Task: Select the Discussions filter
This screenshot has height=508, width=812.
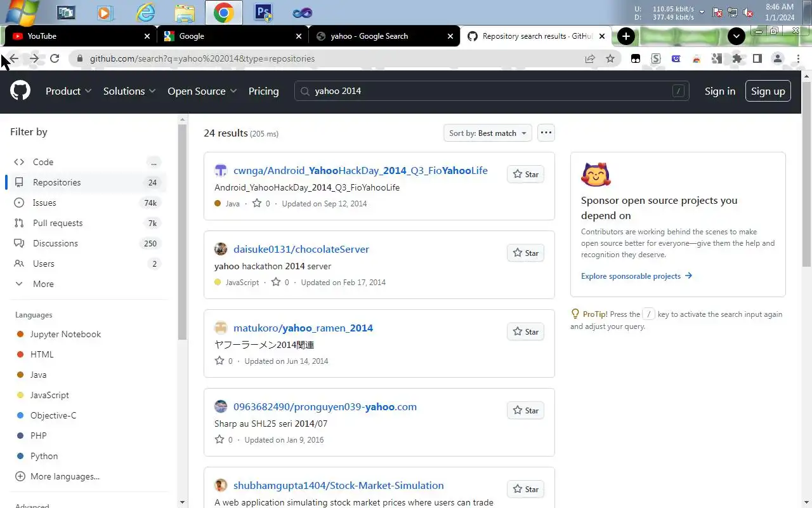Action: pyautogui.click(x=86, y=243)
